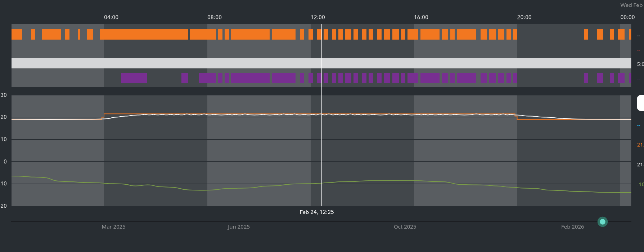Click the first orange bar on the far left
The width and height of the screenshot is (644, 252).
pos(17,35)
